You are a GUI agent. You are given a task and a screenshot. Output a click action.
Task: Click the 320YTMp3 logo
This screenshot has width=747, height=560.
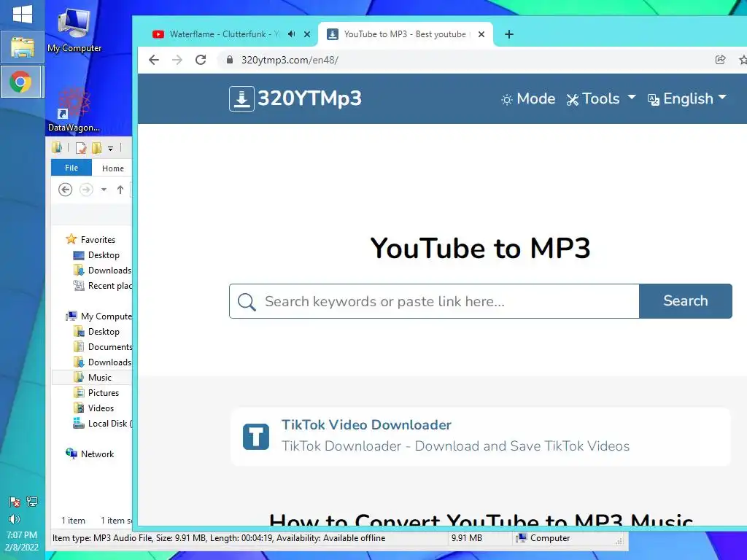coord(295,98)
